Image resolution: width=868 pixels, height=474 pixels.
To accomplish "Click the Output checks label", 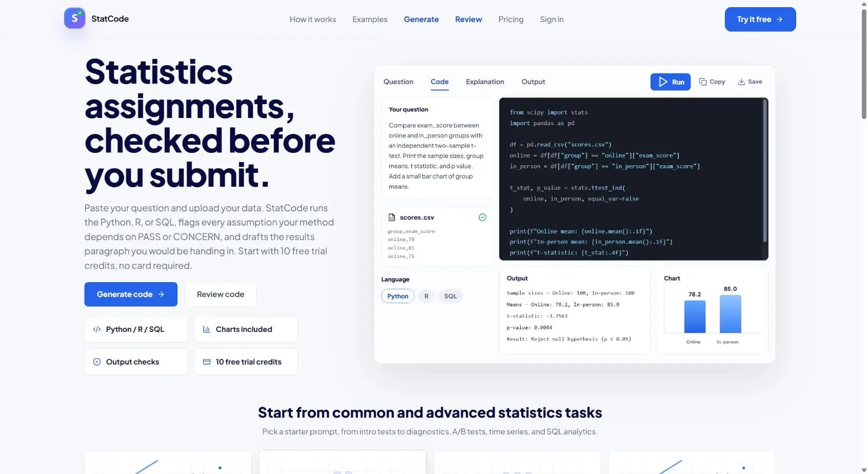I will point(132,362).
